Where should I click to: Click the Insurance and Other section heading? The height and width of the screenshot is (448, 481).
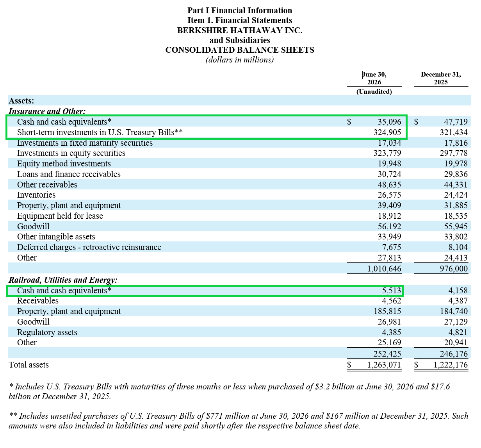(x=47, y=111)
